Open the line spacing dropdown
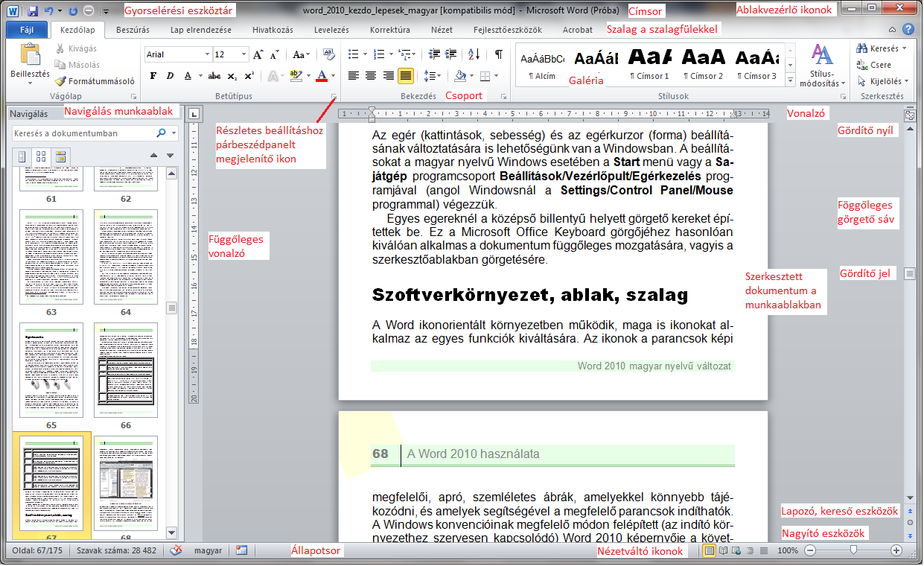This screenshot has height=566, width=924. [x=432, y=76]
